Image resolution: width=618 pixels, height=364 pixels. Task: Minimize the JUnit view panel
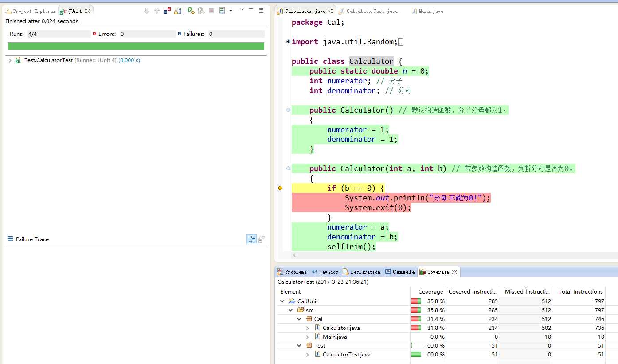tap(251, 10)
